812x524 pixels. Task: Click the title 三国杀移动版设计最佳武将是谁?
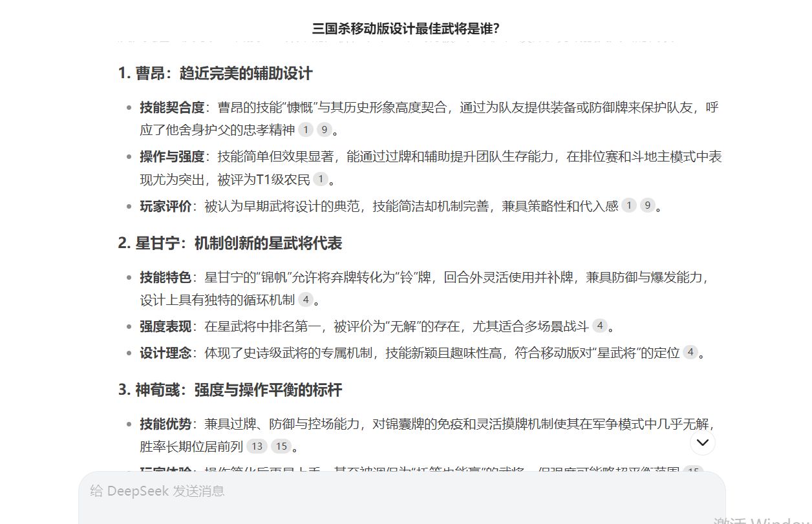[x=406, y=28]
